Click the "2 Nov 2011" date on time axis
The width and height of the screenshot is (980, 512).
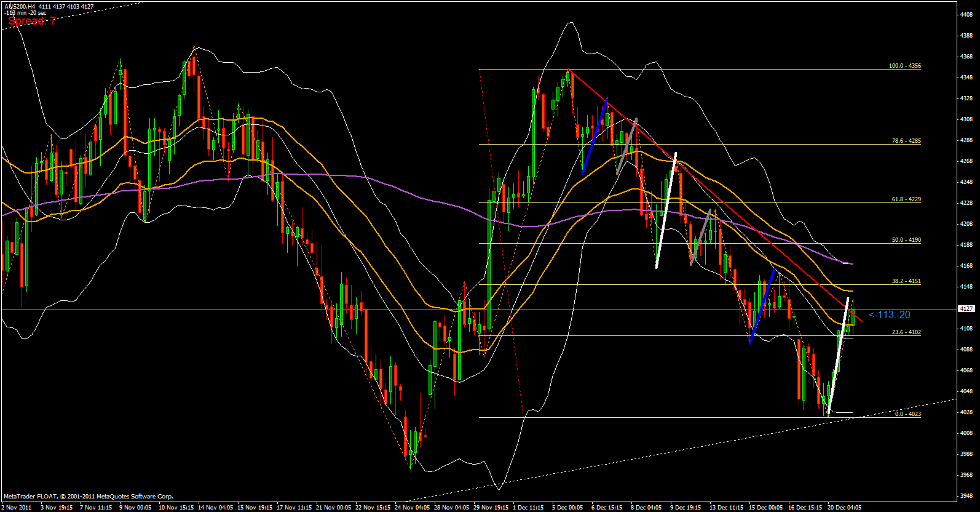(x=17, y=508)
